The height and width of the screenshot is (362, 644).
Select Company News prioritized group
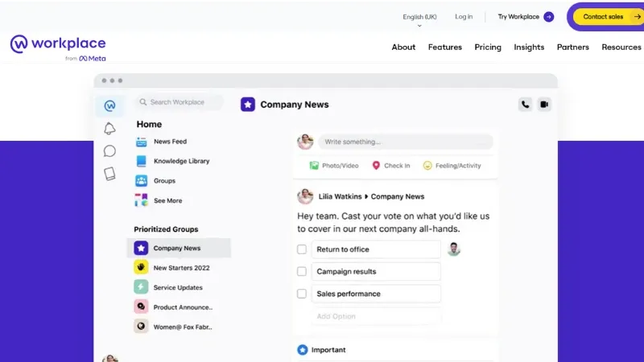(x=179, y=248)
